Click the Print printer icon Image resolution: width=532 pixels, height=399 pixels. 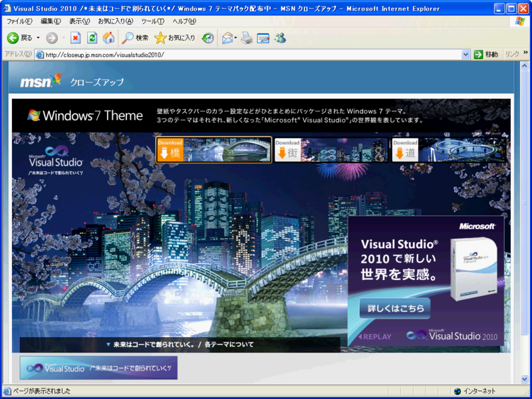[x=247, y=38]
